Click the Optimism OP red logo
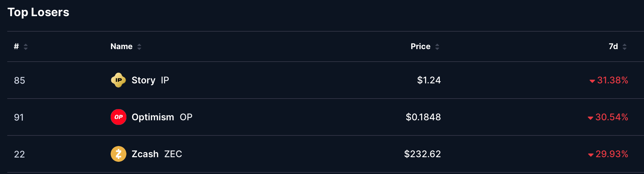644x174 pixels. click(119, 117)
